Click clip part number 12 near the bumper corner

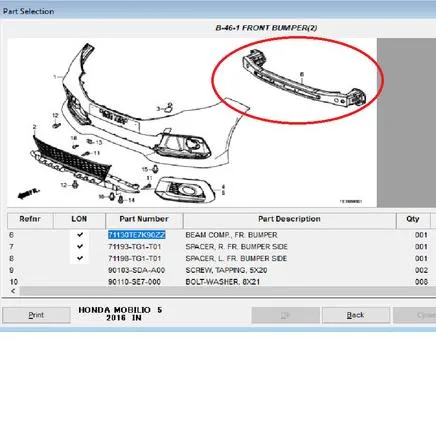pos(56,125)
